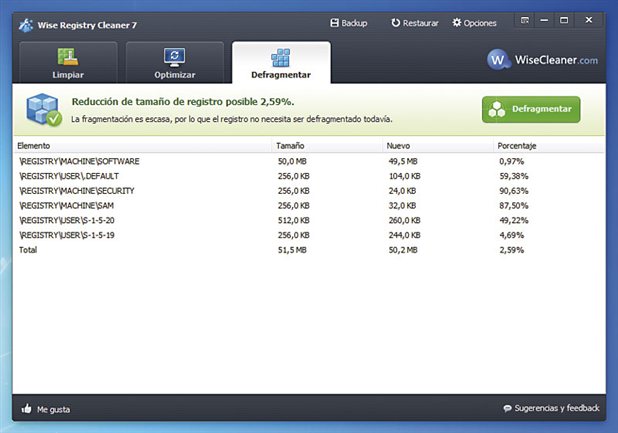Click the thumbs-up Me gusta icon
The height and width of the screenshot is (433, 618).
click(26, 409)
